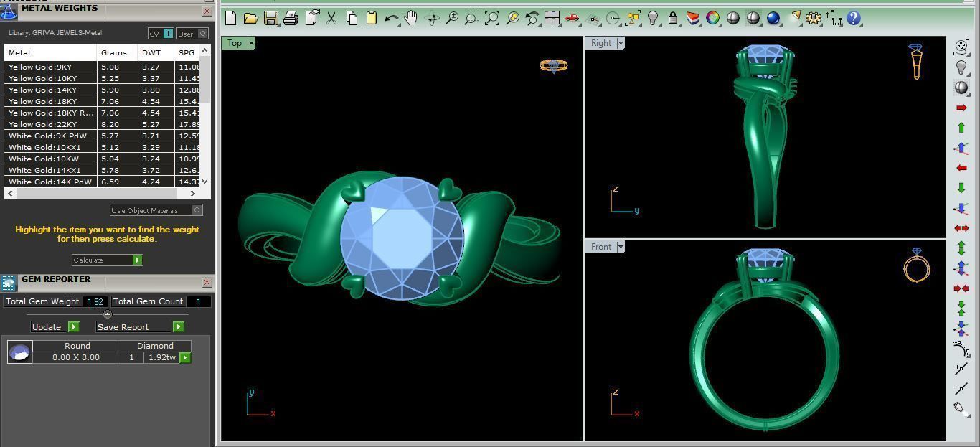Click the paint bucket icon in side toolbar
This screenshot has width=980, height=447.
click(961, 409)
